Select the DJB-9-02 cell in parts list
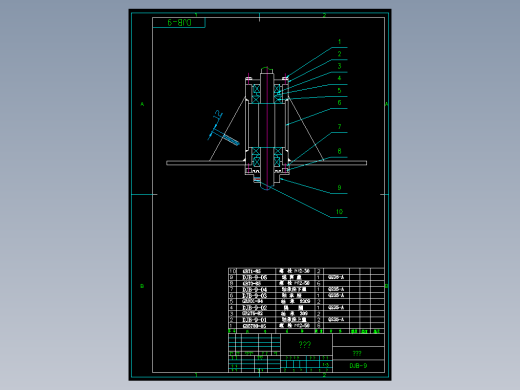This screenshot has width=520, height=390. tap(255, 308)
